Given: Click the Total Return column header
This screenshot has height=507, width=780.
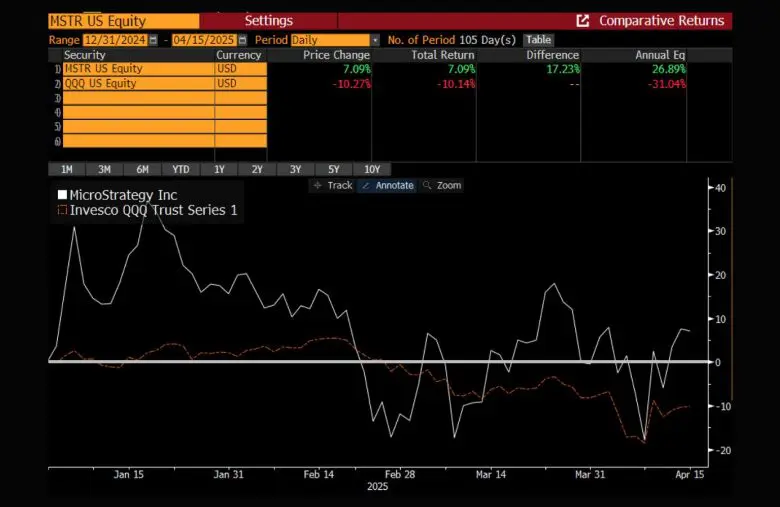Looking at the screenshot, I should [x=443, y=55].
